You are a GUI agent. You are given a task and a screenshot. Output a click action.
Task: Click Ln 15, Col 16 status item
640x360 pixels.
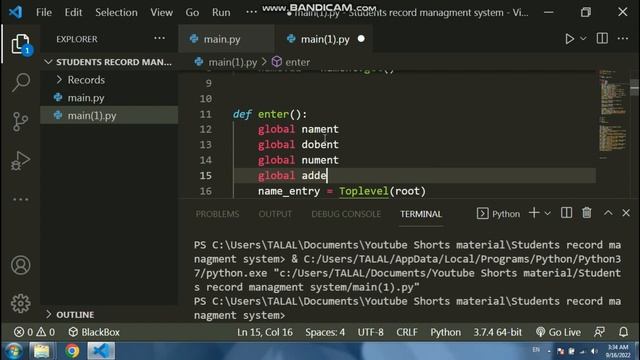(265, 332)
